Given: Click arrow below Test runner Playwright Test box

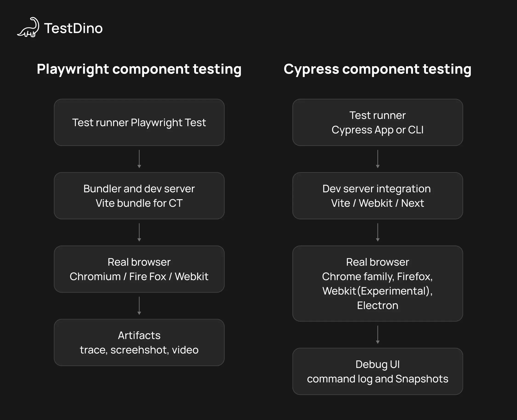Looking at the screenshot, I should coord(139,159).
